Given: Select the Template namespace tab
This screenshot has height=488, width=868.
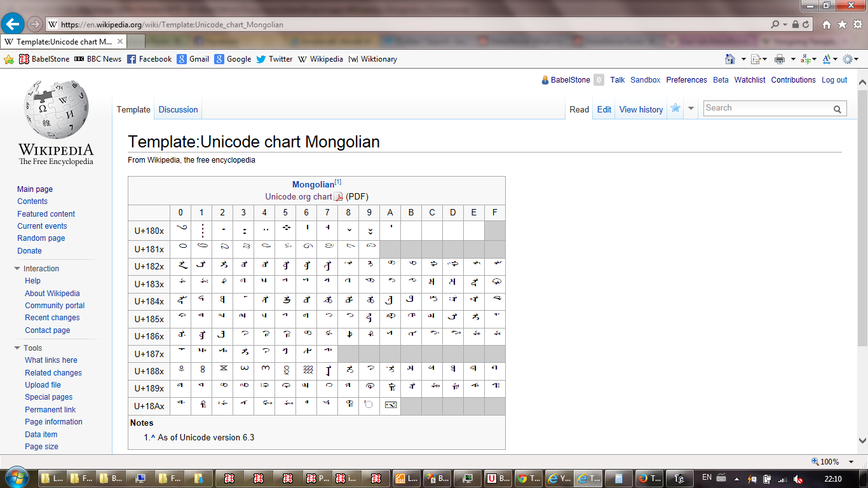Looking at the screenshot, I should pyautogui.click(x=133, y=110).
